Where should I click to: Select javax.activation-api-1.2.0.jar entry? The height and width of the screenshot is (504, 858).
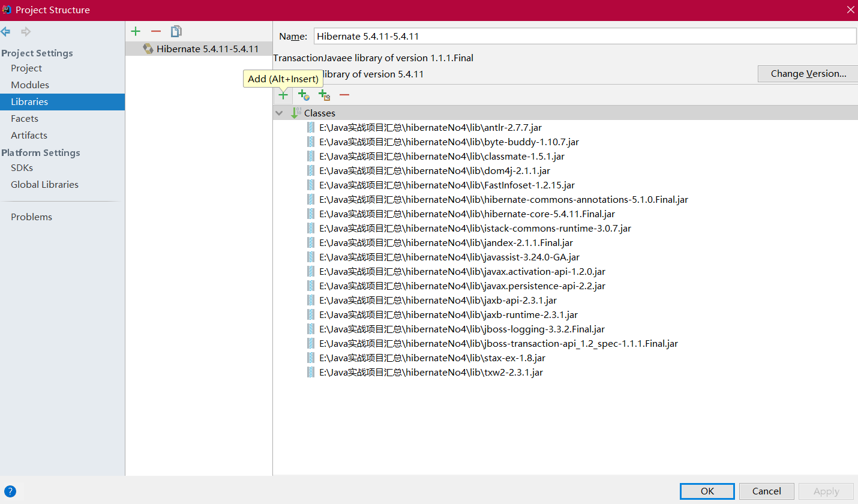click(462, 271)
